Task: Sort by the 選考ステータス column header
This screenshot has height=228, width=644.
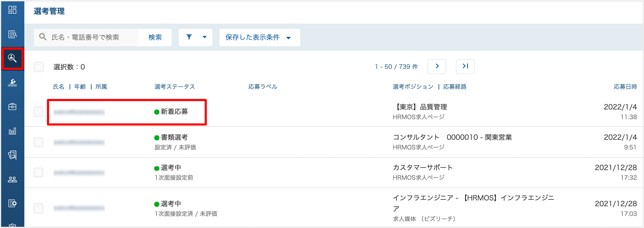Action: 175,87
